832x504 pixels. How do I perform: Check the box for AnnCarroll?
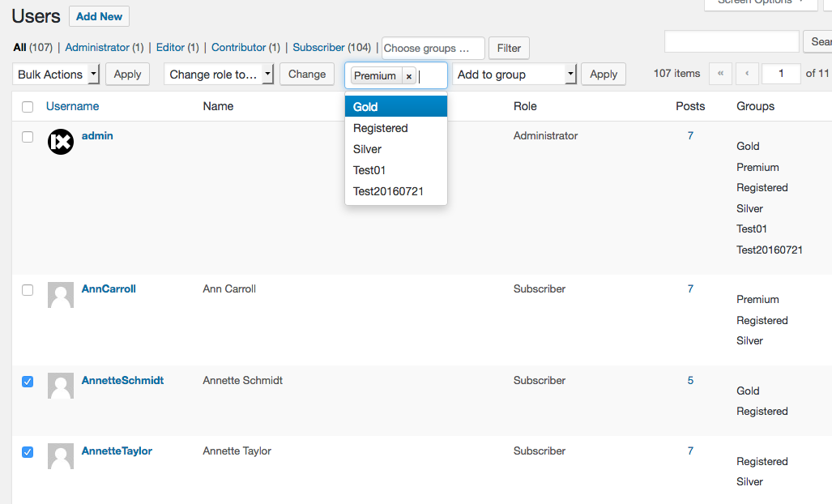tap(28, 290)
